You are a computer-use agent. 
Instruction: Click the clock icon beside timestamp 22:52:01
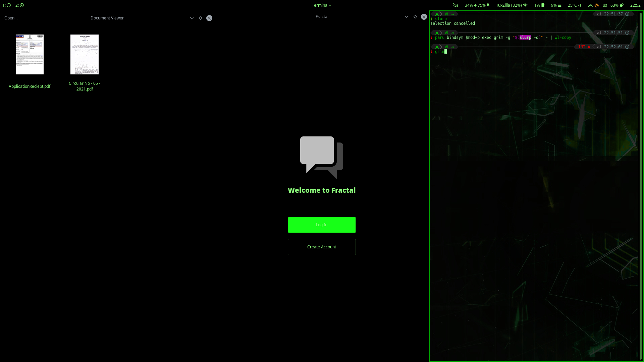[x=627, y=47]
